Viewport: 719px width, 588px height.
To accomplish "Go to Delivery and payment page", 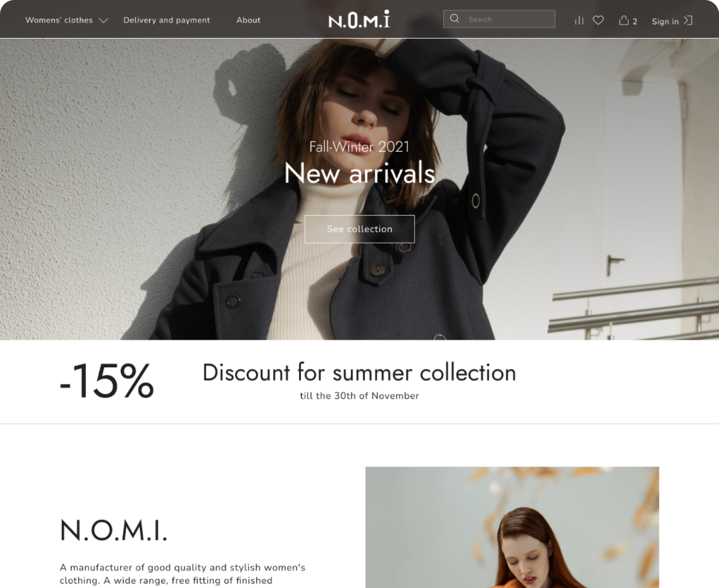I will coord(167,20).
